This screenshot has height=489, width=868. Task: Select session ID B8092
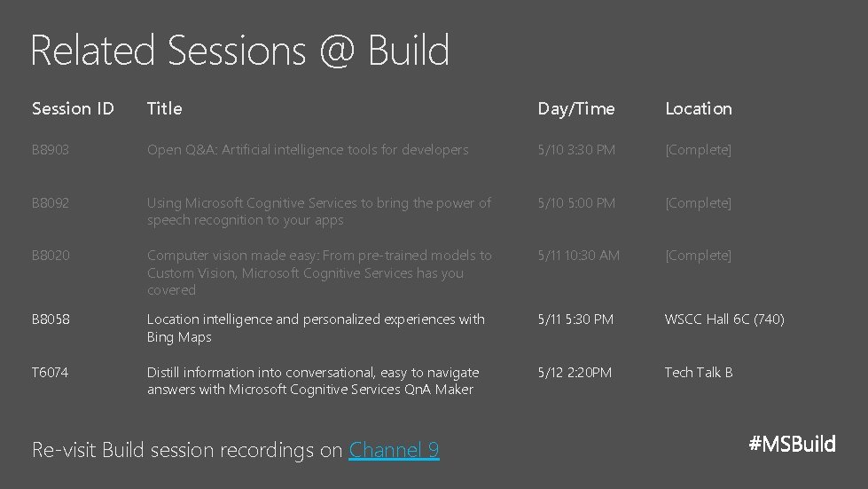coord(50,203)
